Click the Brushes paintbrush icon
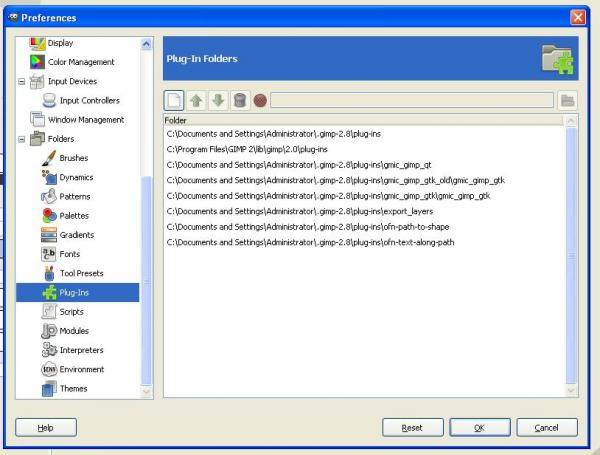 pos(49,158)
